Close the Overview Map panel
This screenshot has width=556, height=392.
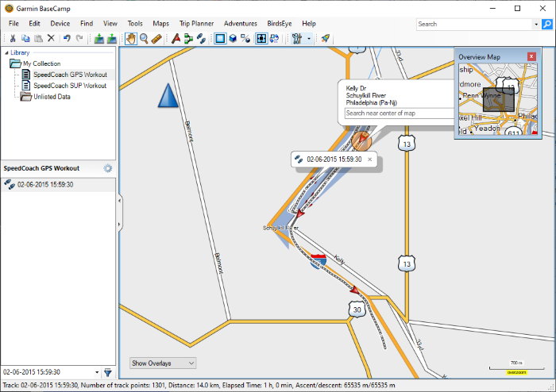(531, 56)
